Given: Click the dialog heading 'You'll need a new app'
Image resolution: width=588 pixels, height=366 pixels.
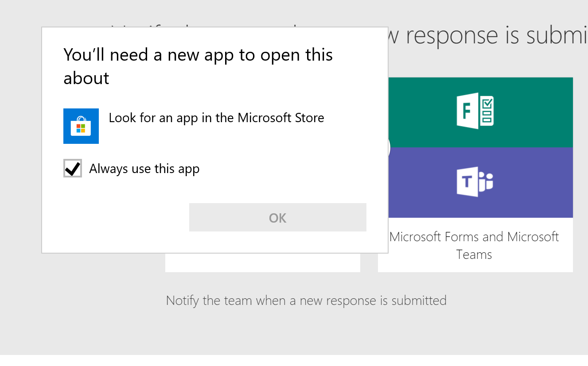Looking at the screenshot, I should 198,55.
